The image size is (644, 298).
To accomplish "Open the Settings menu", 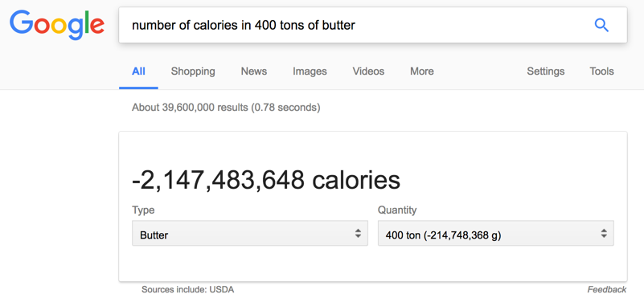I will coord(545,71).
